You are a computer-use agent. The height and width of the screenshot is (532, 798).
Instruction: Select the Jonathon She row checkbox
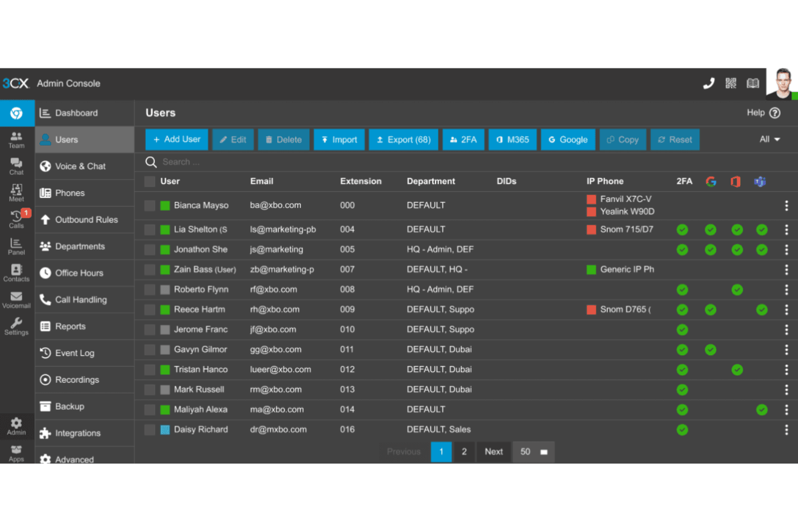point(150,250)
